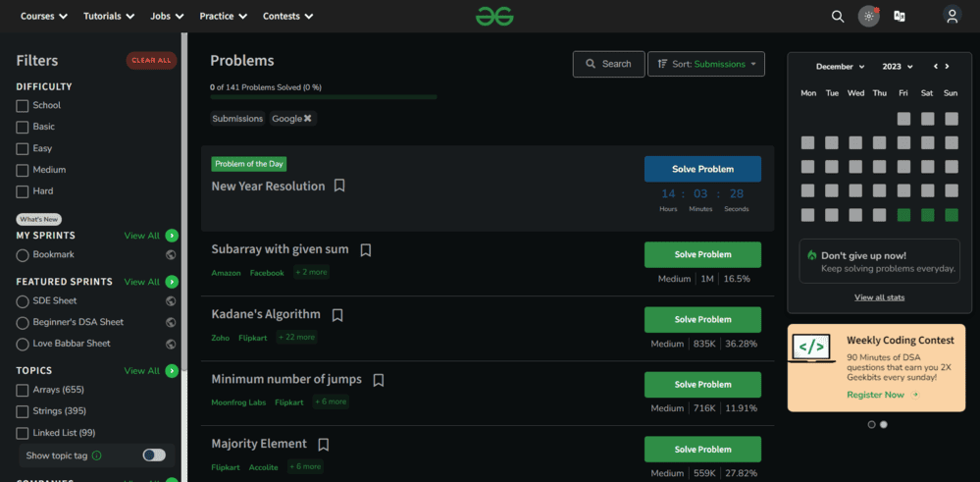980x482 pixels.
Task: Click the Clear All filters button
Action: pos(151,61)
